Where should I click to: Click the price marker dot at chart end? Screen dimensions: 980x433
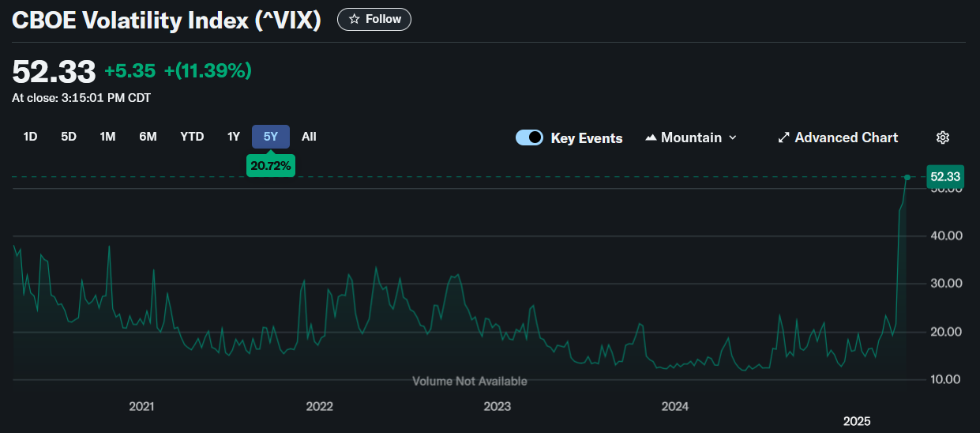pos(908,177)
